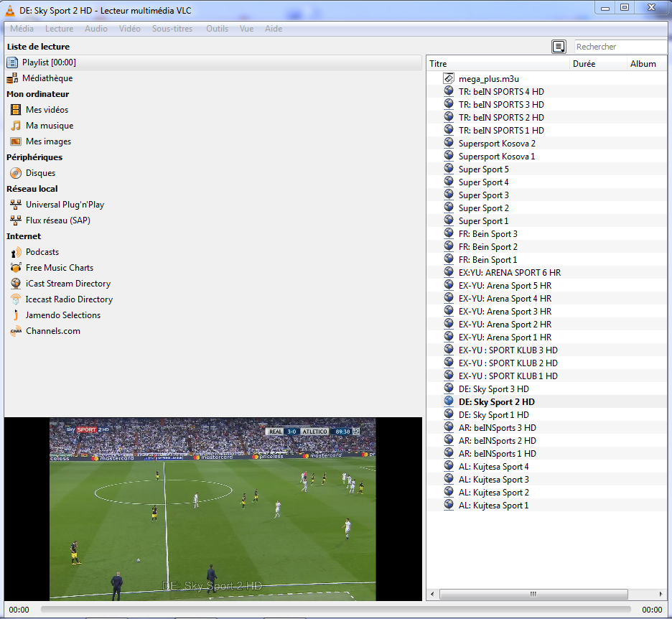This screenshot has height=619, width=672.
Task: Select DE: Sky Sport 3 HD
Action: (x=494, y=389)
